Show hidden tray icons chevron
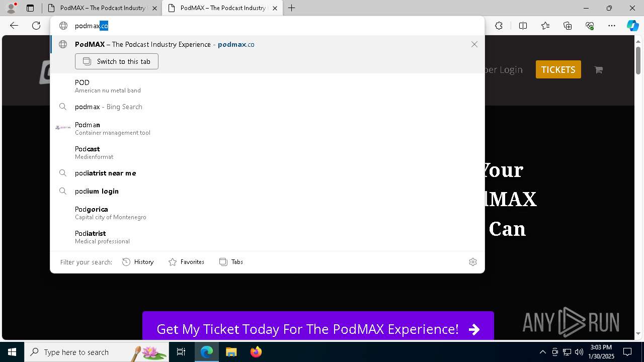644x362 pixels. pyautogui.click(x=542, y=352)
